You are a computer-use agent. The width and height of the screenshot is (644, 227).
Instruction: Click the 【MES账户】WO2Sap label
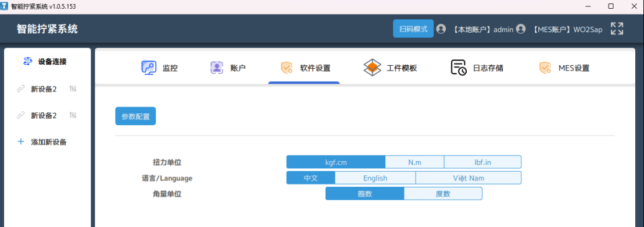click(567, 29)
